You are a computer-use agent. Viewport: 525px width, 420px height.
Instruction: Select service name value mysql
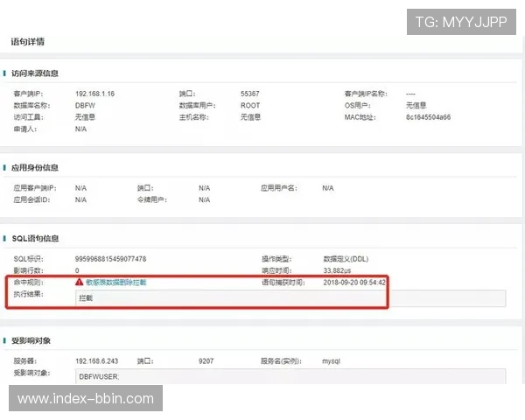pos(331,361)
